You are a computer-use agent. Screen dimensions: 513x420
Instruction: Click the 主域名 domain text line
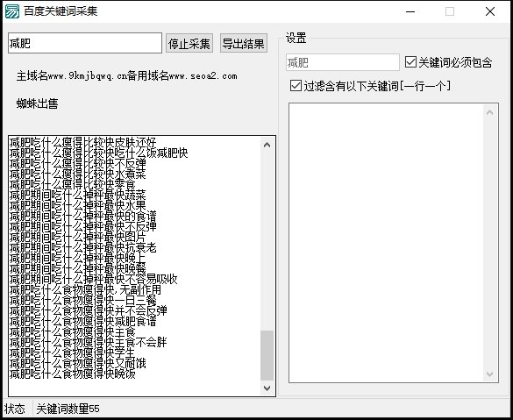[126, 76]
